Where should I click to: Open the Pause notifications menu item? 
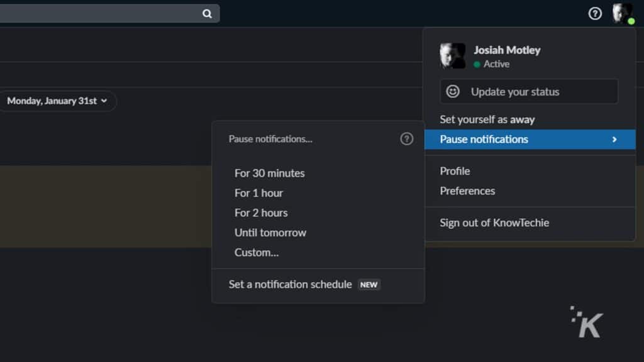[x=530, y=139]
